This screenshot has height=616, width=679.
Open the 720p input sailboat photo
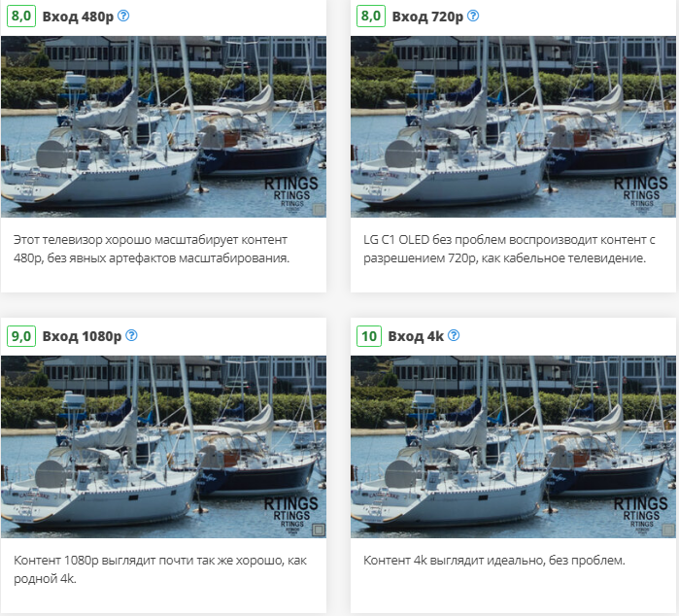(x=513, y=126)
